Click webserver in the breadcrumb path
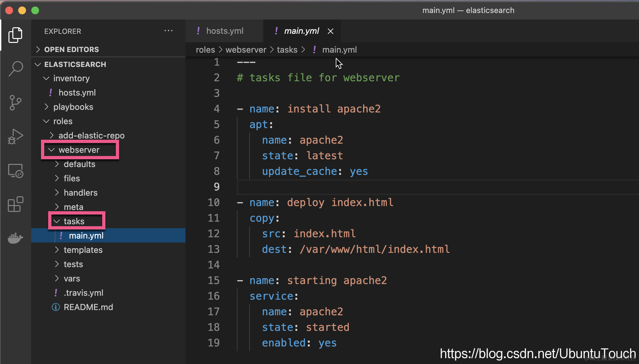 [x=246, y=50]
